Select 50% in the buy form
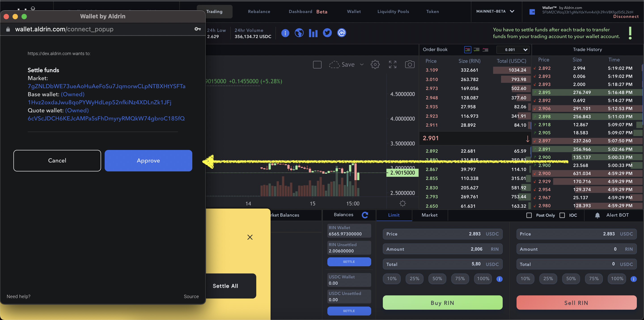 coord(437,279)
